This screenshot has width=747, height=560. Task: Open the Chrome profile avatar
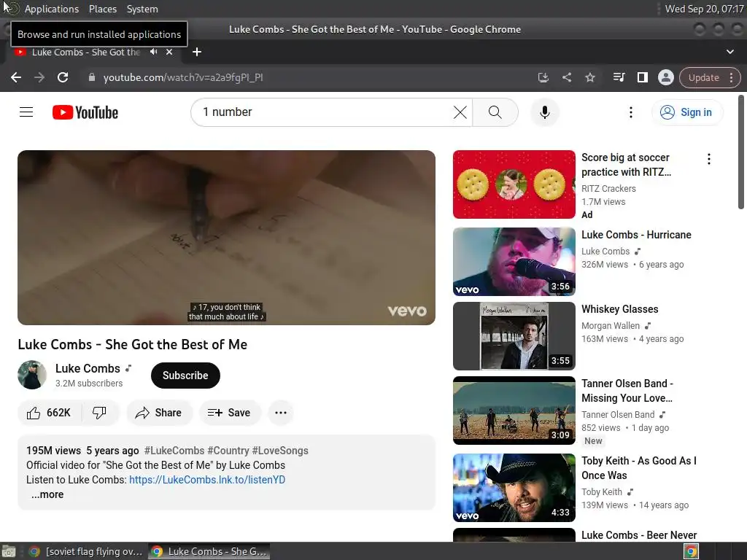pyautogui.click(x=665, y=77)
